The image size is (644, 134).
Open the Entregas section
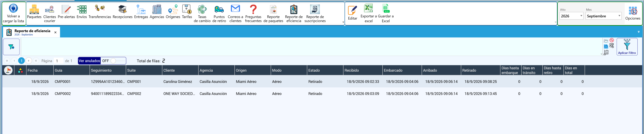(x=141, y=12)
